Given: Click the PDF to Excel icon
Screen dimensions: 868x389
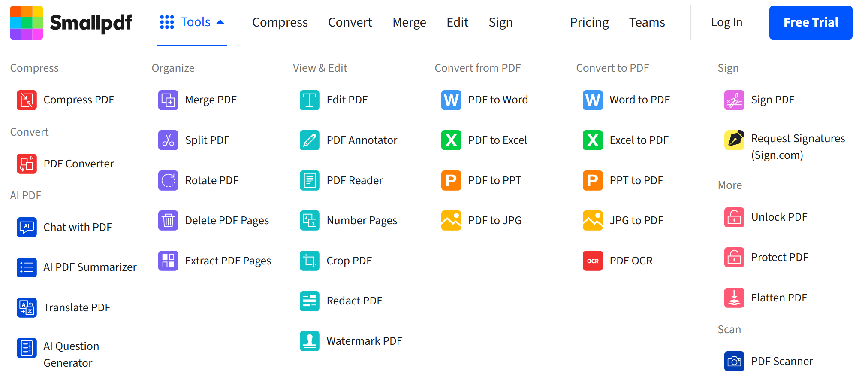Looking at the screenshot, I should point(451,140).
